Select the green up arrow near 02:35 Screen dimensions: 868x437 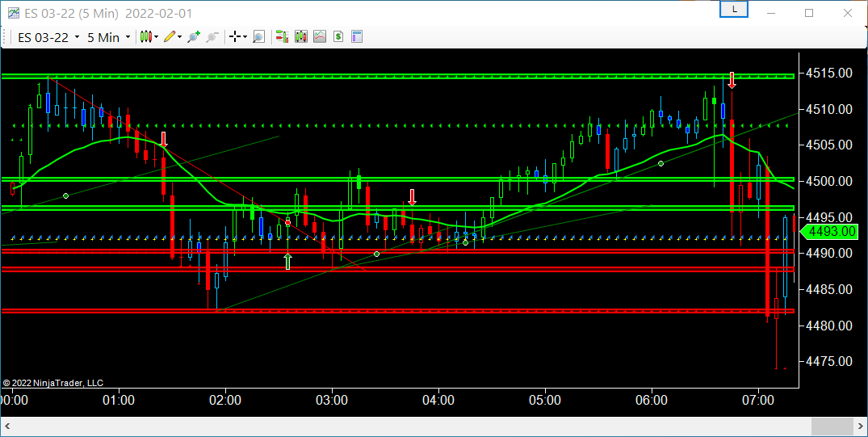coord(287,262)
